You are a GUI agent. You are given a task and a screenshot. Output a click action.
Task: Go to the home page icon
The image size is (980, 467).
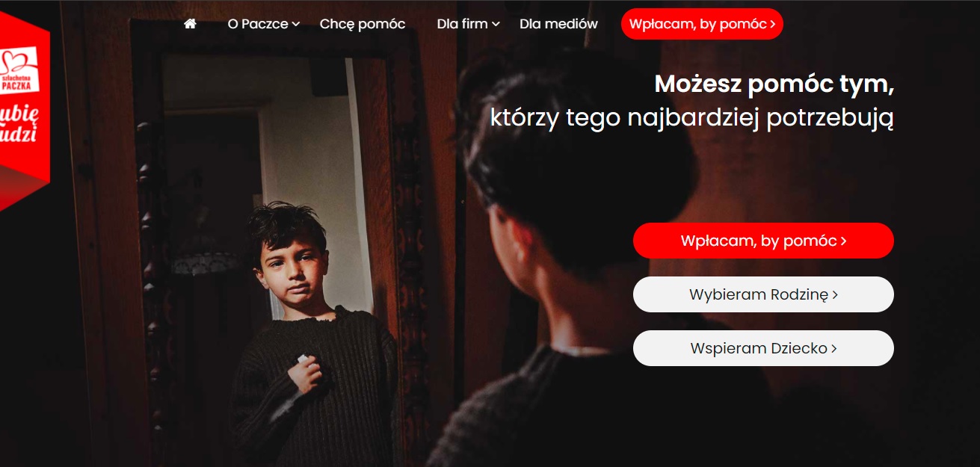pyautogui.click(x=190, y=24)
